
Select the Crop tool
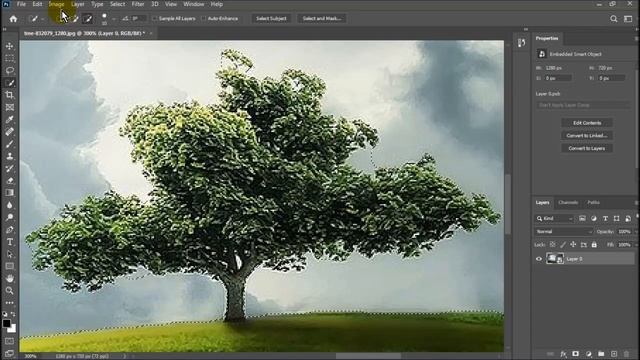(x=9, y=95)
